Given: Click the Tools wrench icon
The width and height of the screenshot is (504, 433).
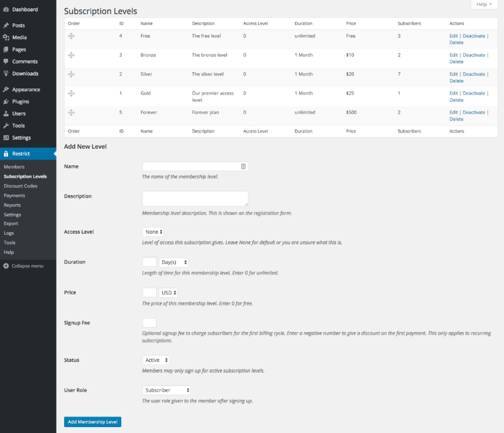Looking at the screenshot, I should pos(6,125).
